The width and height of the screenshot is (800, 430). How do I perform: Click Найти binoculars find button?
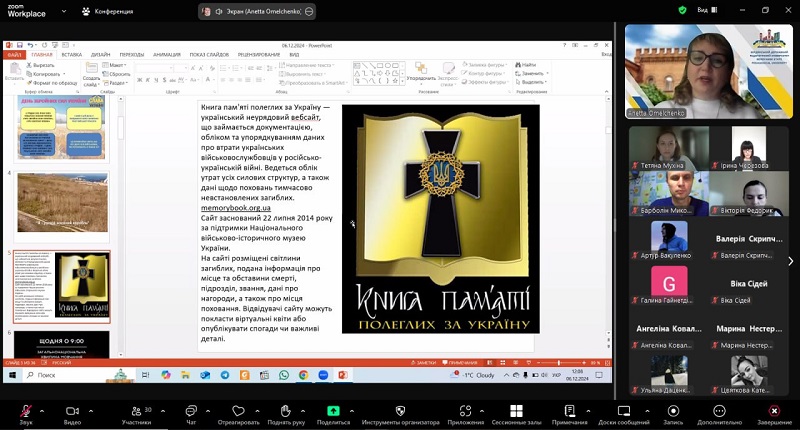point(526,65)
